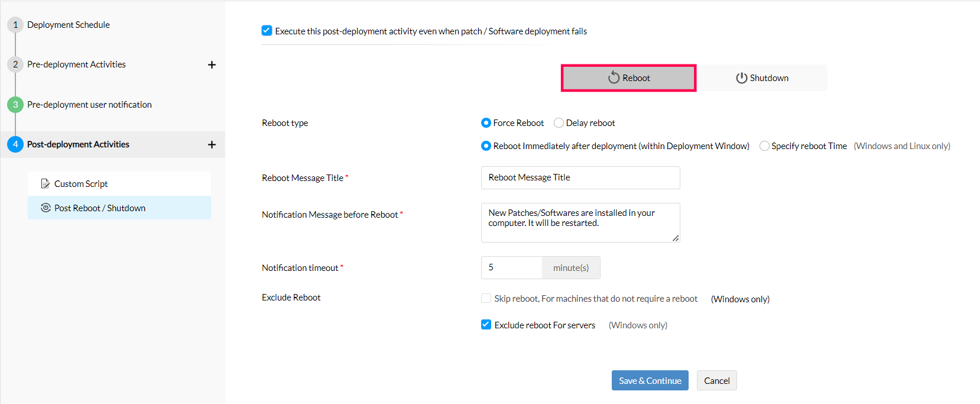980x404 pixels.
Task: Click the Post Reboot / Shutdown eye icon
Action: tap(46, 208)
